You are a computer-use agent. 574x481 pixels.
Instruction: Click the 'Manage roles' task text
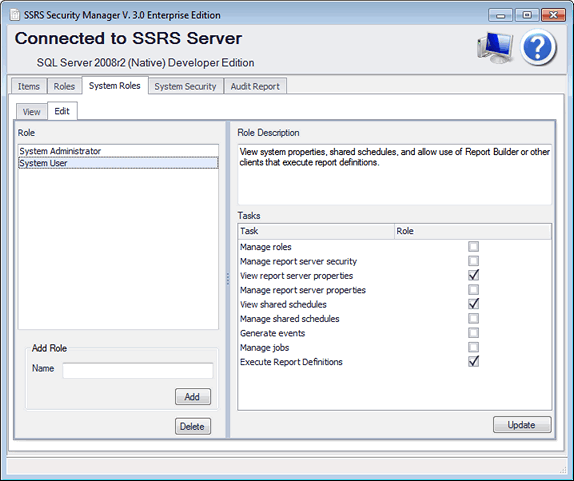coord(265,247)
